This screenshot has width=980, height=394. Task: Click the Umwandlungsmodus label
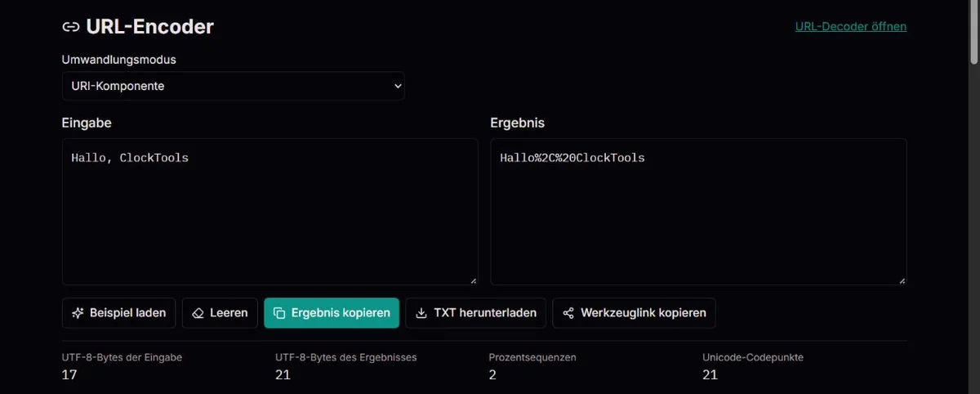[119, 60]
